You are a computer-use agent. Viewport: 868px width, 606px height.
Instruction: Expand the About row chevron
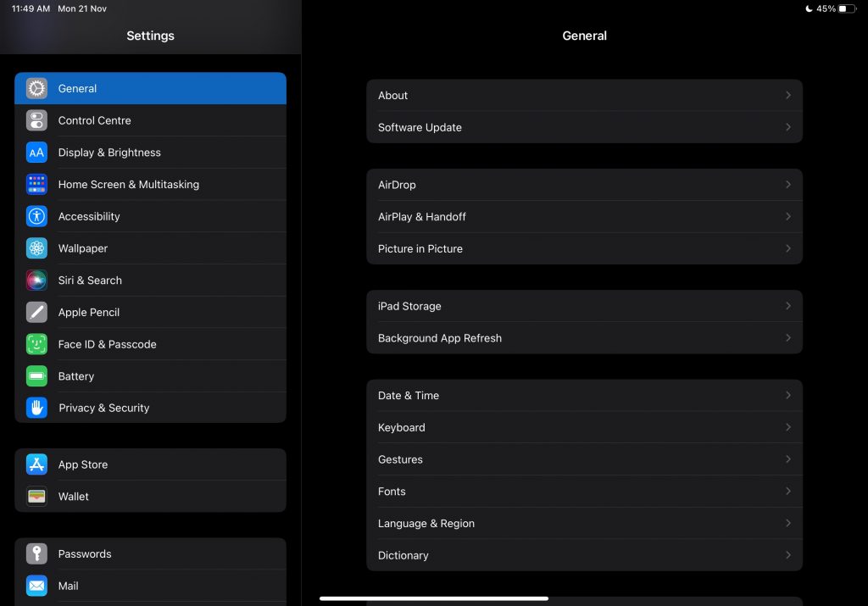(787, 95)
